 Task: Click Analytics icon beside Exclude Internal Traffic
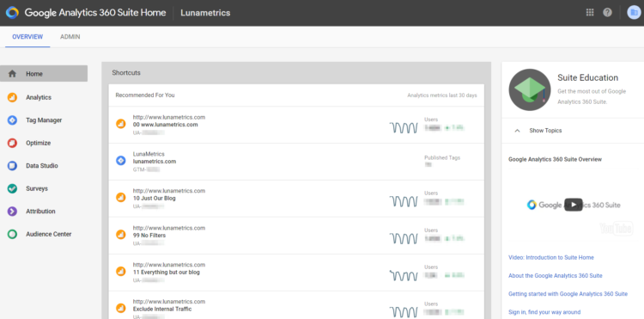click(121, 308)
